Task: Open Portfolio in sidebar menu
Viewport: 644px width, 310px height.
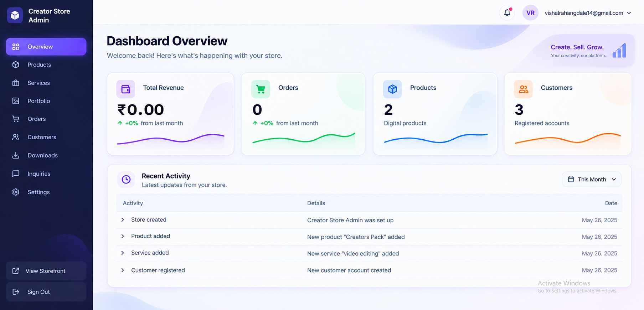Action: pos(46,101)
